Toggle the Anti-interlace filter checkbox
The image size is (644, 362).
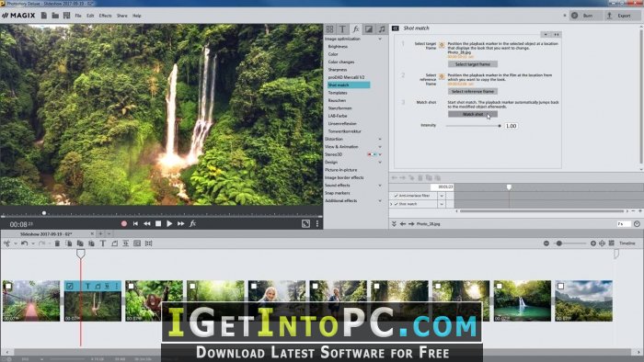[x=396, y=196]
